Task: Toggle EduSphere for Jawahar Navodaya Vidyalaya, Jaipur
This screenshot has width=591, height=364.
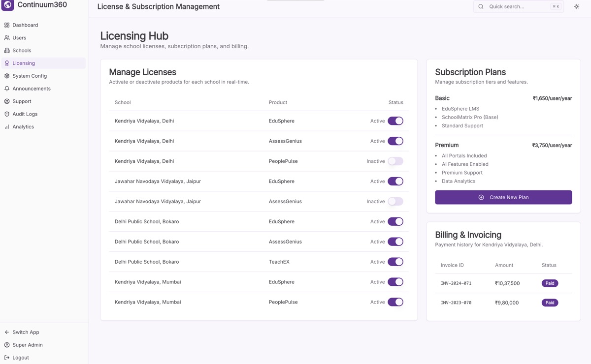Action: [x=395, y=182]
